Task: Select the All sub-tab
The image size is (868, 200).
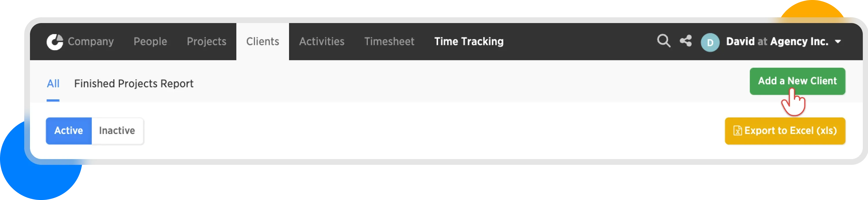Action: point(53,84)
